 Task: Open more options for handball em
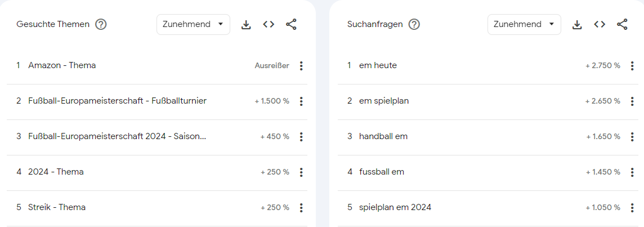point(632,136)
